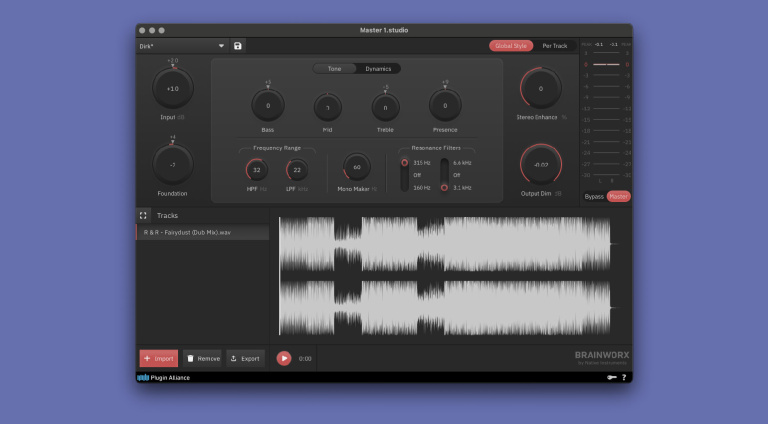Click the expand icon beside Tracks
Screen dimensions: 768x424
[x=144, y=215]
